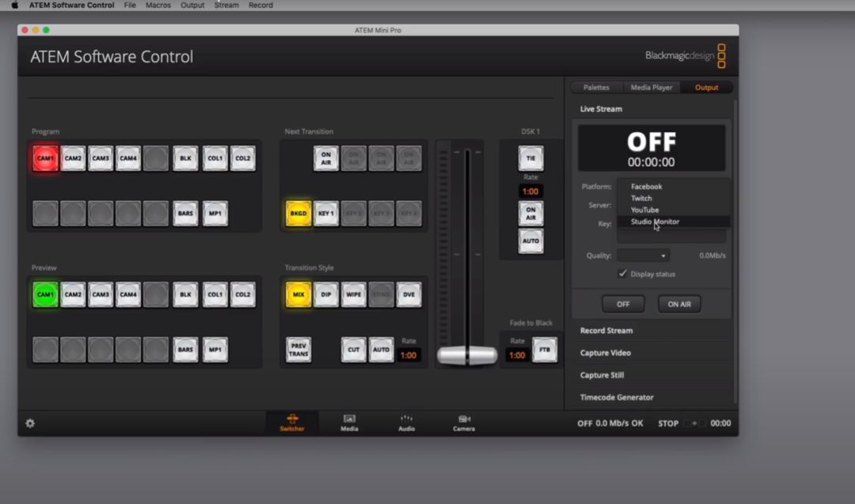Switch to the Switcher page icon
Image resolution: width=855 pixels, height=504 pixels.
[x=292, y=423]
